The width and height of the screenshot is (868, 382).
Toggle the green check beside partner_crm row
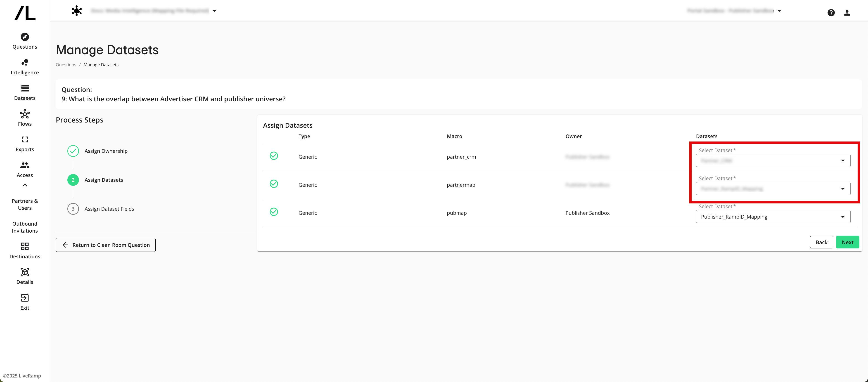point(274,156)
